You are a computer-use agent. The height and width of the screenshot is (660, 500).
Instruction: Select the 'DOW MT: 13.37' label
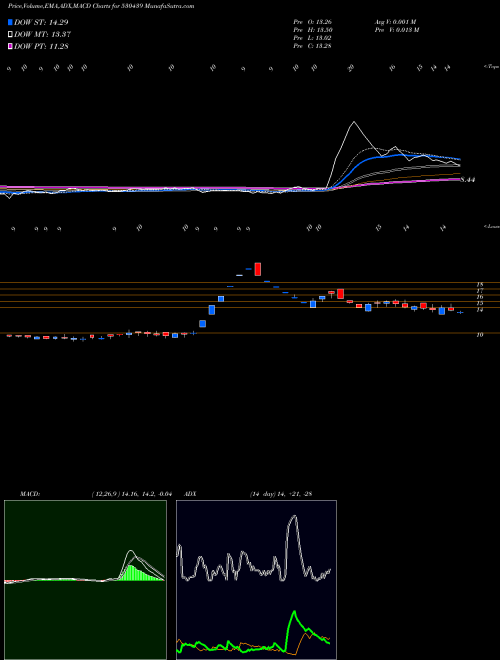tap(42, 35)
